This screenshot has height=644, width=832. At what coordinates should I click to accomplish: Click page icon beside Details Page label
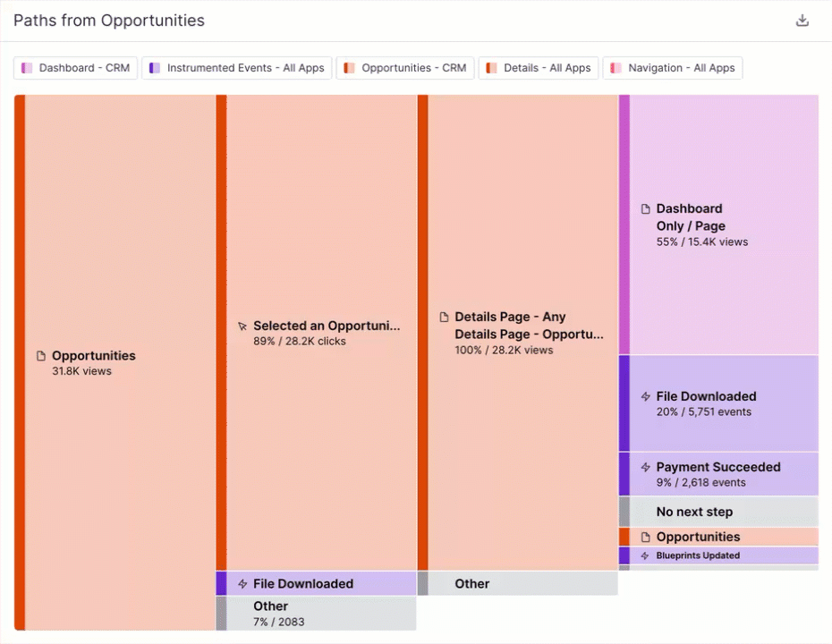pyautogui.click(x=444, y=318)
